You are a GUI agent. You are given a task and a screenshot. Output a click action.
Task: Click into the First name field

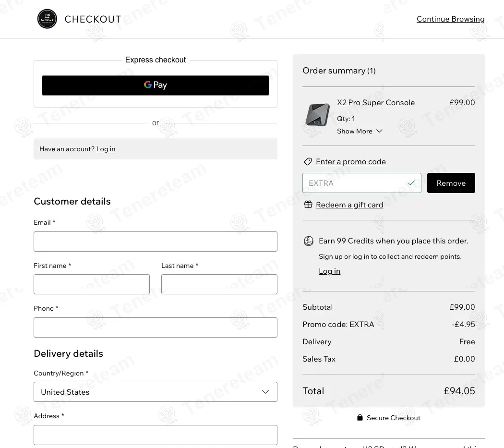[x=92, y=284]
